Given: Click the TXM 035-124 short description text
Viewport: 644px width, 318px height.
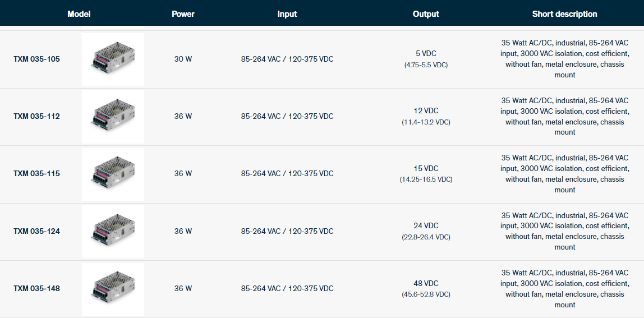Looking at the screenshot, I should [564, 231].
